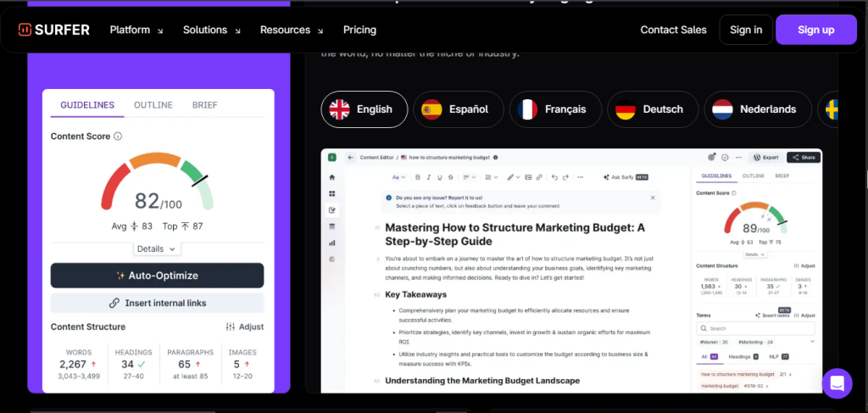Click the grid dashboard icon in editor sidebar
Image resolution: width=868 pixels, height=413 pixels.
pyautogui.click(x=332, y=193)
